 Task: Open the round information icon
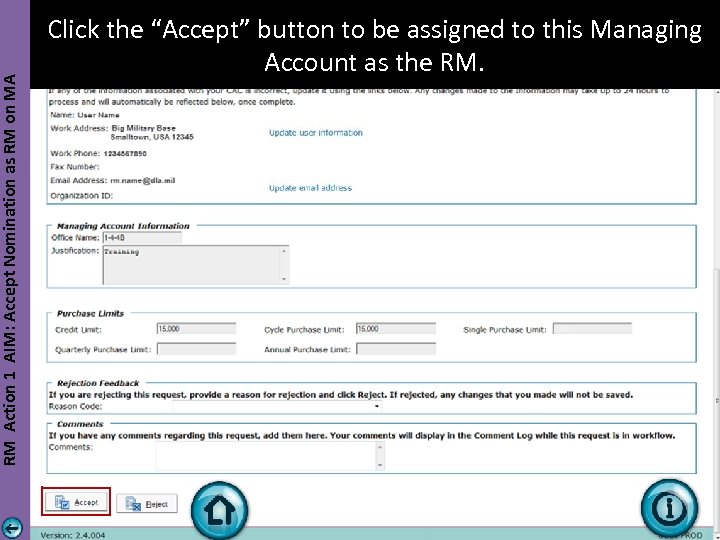(669, 508)
